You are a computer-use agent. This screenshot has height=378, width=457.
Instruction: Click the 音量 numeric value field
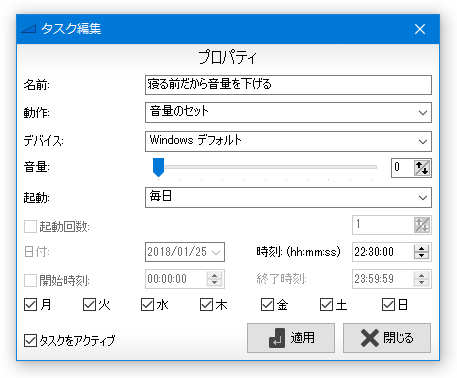tap(403, 168)
